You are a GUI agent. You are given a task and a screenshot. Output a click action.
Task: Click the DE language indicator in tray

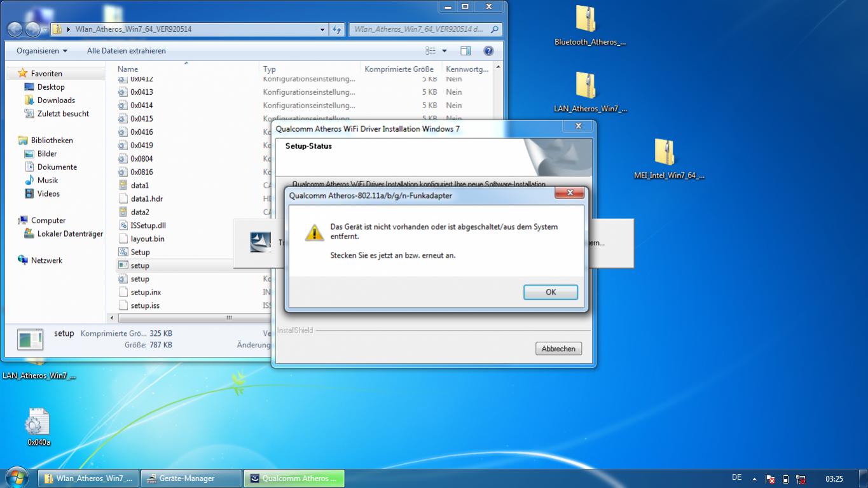[736, 478]
